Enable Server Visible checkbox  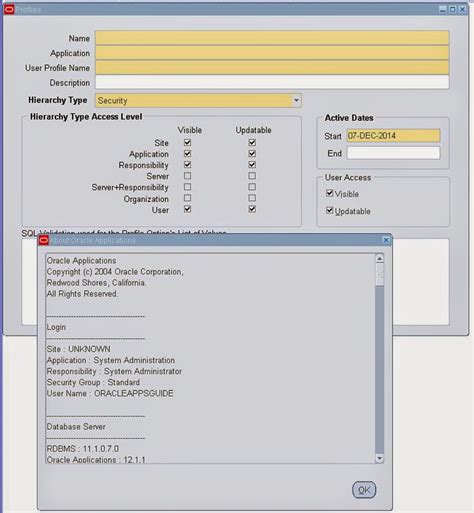[x=187, y=176]
